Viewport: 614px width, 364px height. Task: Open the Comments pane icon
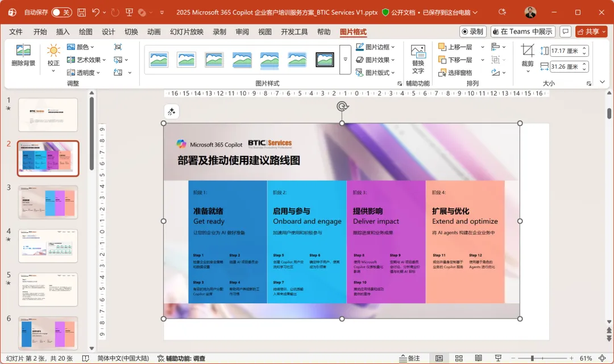click(x=565, y=32)
